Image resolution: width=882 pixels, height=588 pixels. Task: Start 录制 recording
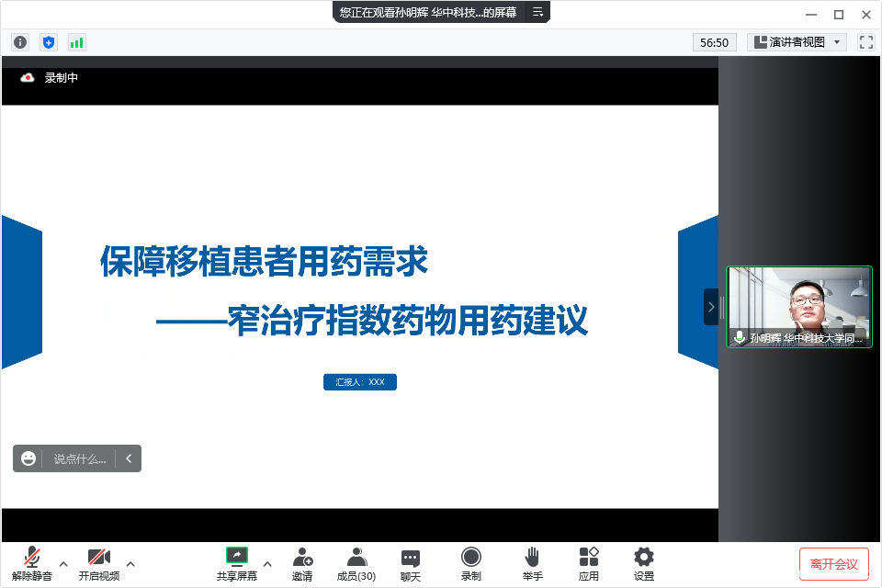point(470,563)
